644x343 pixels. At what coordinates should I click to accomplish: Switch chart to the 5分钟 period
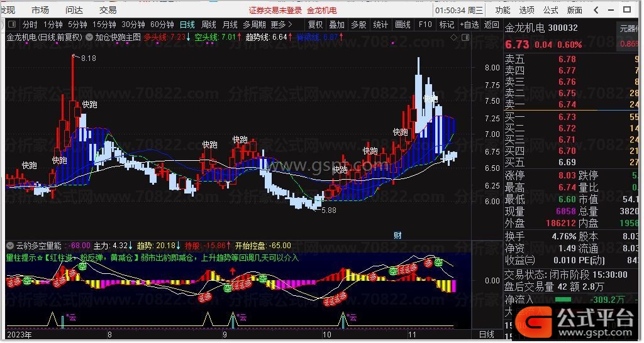pyautogui.click(x=77, y=24)
